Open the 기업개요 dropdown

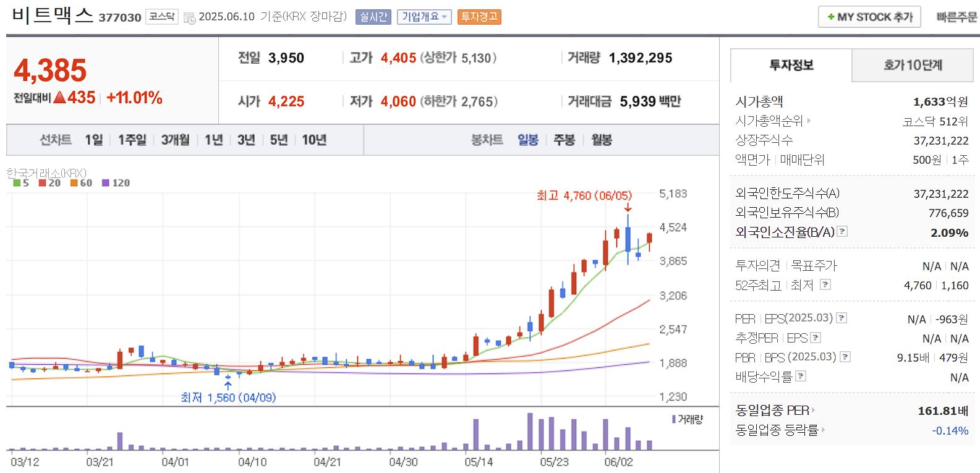(x=424, y=17)
